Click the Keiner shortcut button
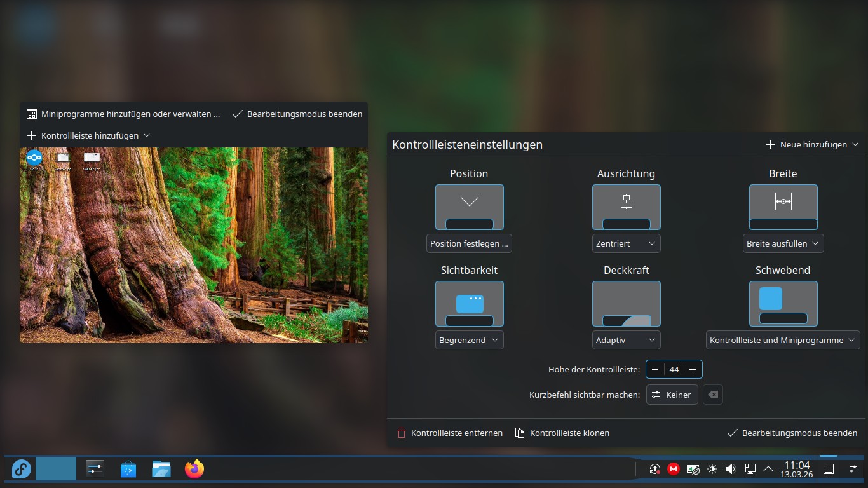 (672, 395)
